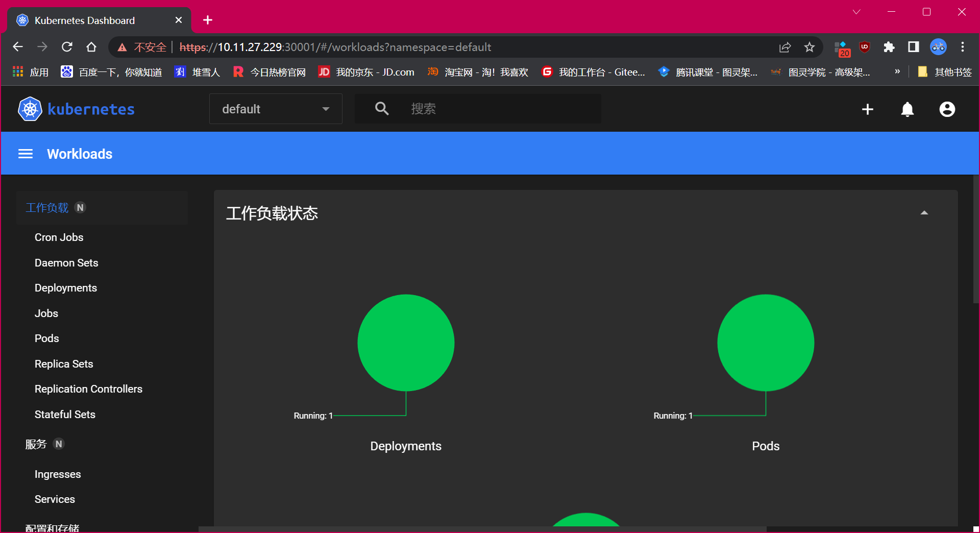The image size is (980, 533).
Task: Open the default namespace dropdown
Action: (276, 109)
